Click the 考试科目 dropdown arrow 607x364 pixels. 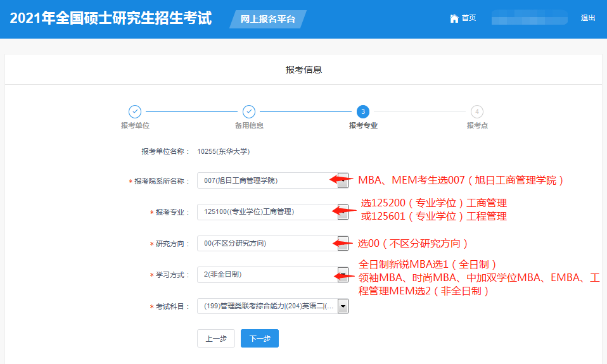[x=343, y=306]
